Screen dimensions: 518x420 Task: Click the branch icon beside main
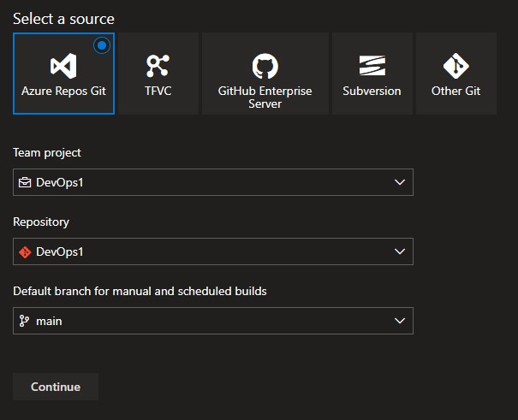(24, 321)
